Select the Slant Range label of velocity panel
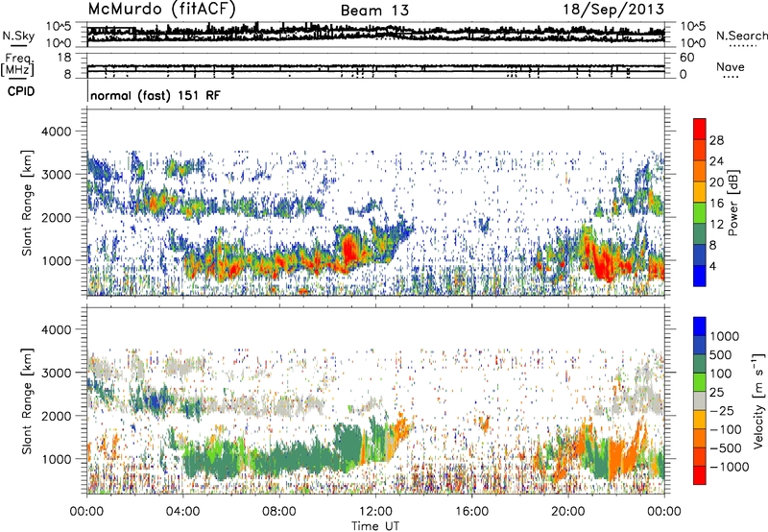The height and width of the screenshot is (532, 768). coord(27,400)
